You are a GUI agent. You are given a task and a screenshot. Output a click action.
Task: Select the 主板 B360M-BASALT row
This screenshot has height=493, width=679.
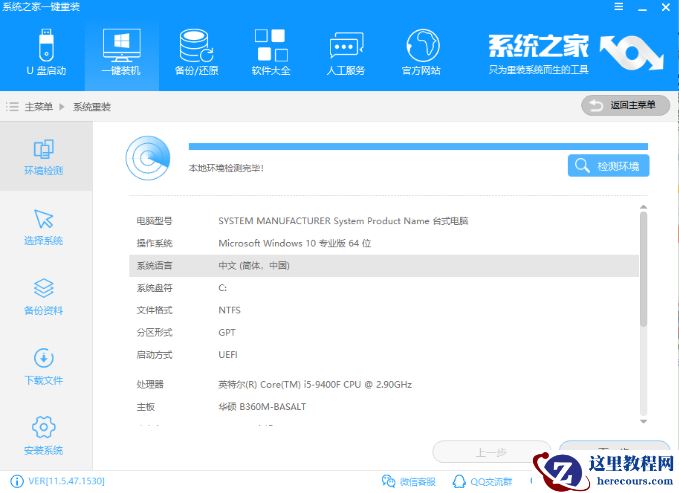[384, 407]
